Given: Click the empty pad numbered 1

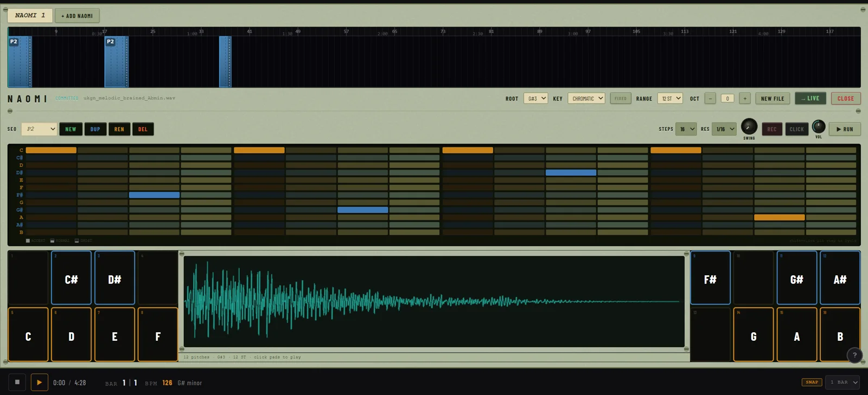Looking at the screenshot, I should (x=28, y=277).
